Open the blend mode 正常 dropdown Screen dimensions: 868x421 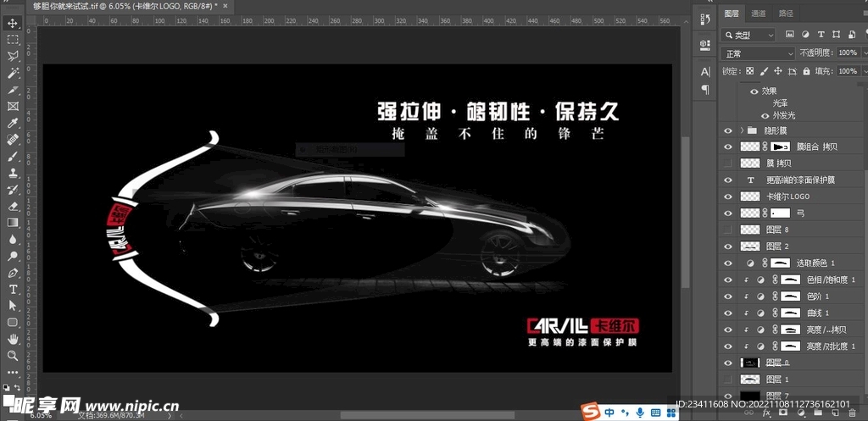(x=758, y=53)
